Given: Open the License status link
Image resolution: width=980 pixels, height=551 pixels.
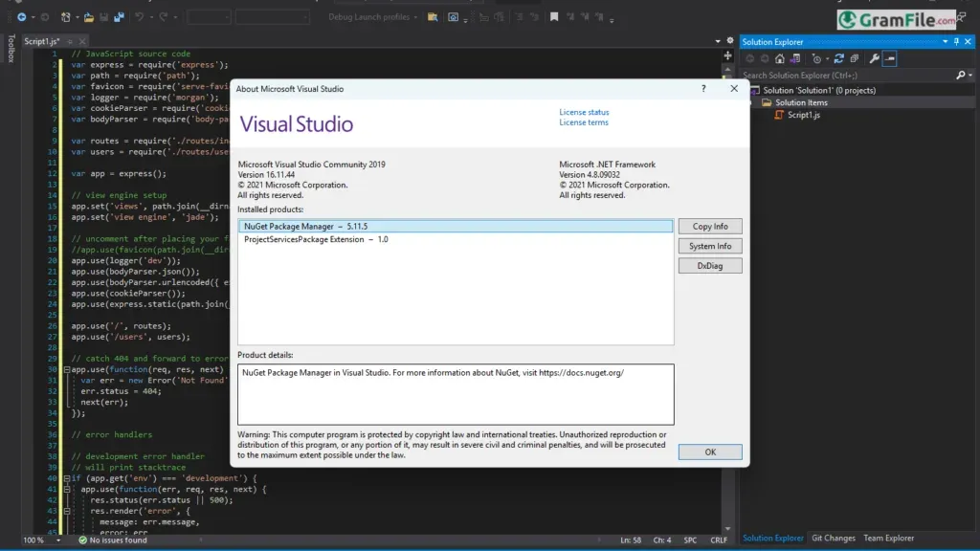Looking at the screenshot, I should (584, 113).
